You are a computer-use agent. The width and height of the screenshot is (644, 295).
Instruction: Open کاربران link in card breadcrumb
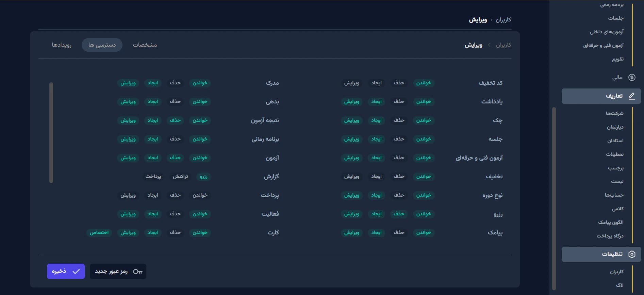503,45
